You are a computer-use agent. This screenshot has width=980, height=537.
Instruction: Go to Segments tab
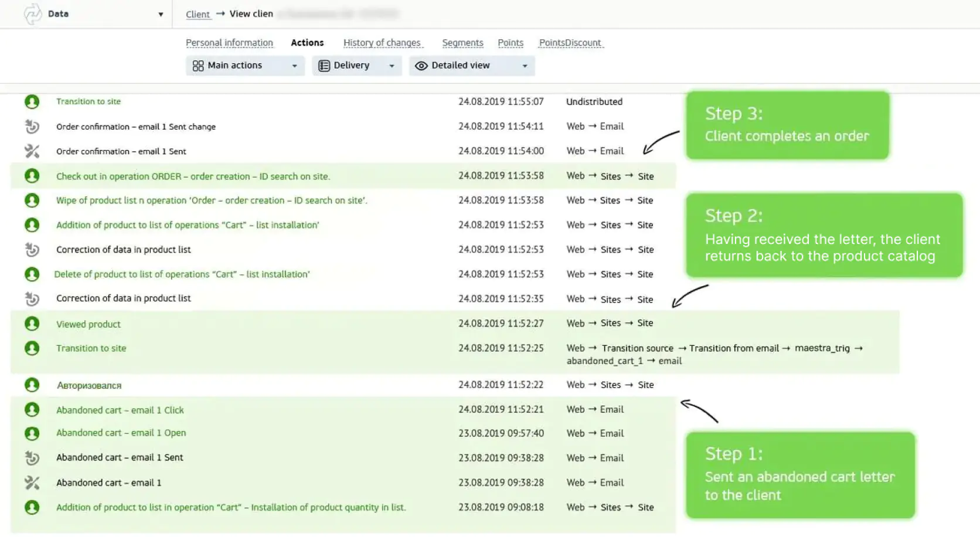click(462, 43)
